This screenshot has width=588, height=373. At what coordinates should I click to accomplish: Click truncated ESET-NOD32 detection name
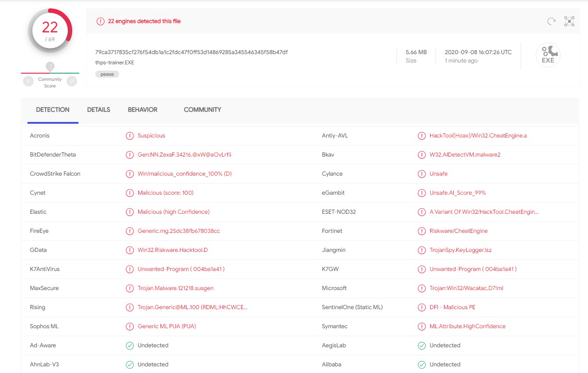(x=484, y=212)
